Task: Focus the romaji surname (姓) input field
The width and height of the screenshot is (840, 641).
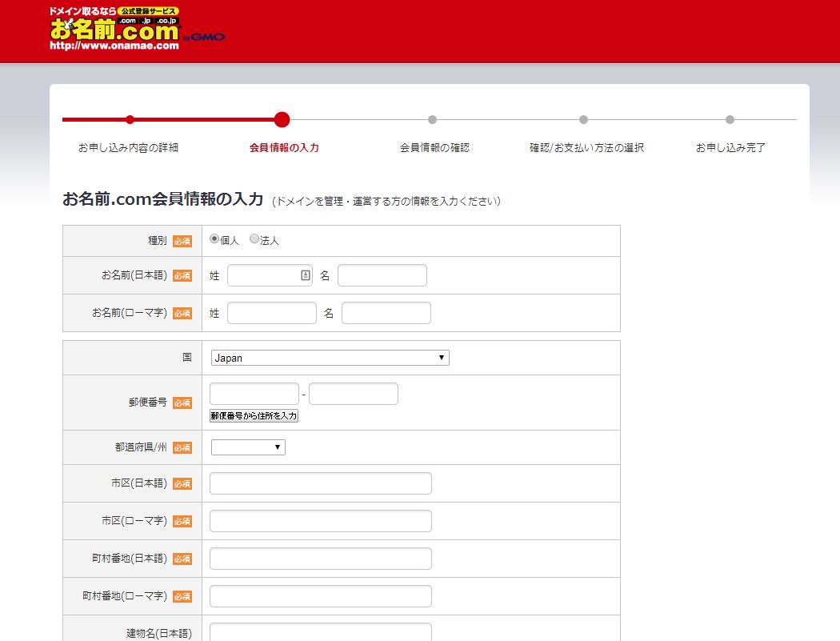Action: pos(272,313)
